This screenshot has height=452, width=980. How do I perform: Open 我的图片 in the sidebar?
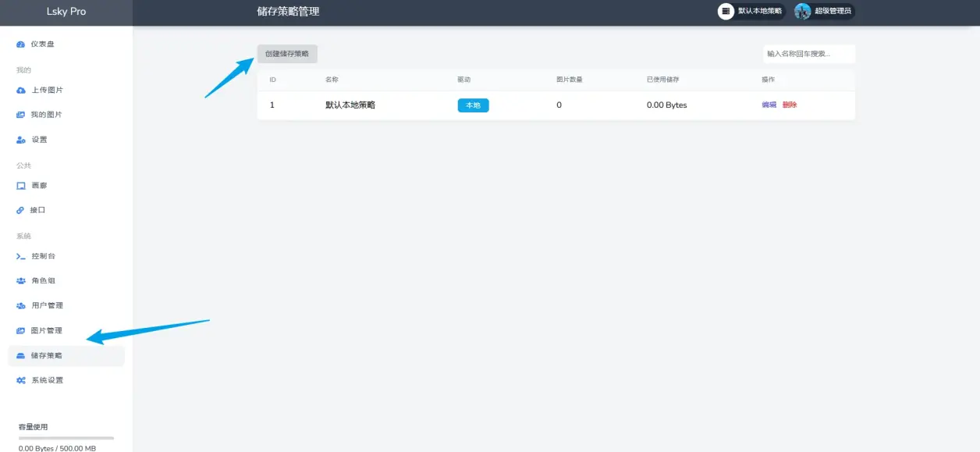(x=66, y=115)
